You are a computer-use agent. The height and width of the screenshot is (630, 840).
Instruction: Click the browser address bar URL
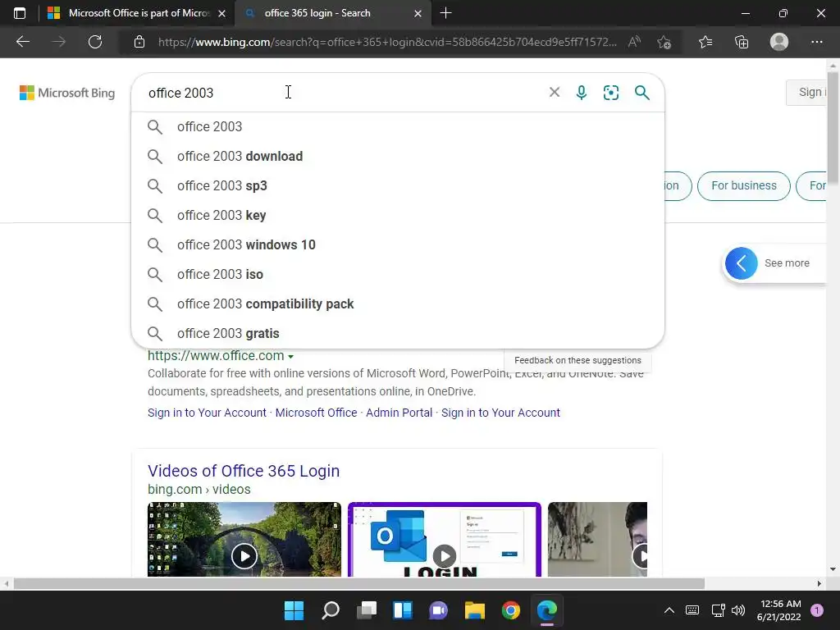[387, 42]
